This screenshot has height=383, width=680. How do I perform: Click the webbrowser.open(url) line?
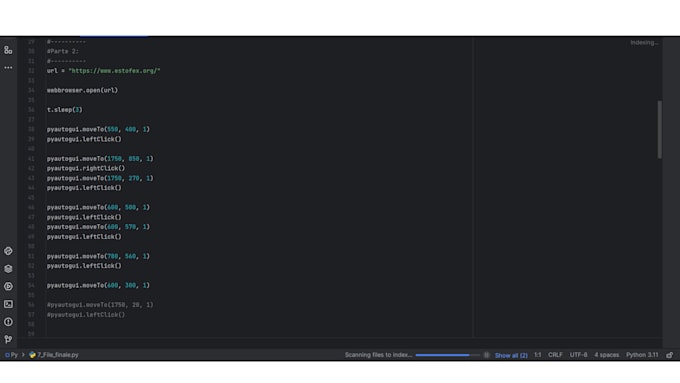82,90
